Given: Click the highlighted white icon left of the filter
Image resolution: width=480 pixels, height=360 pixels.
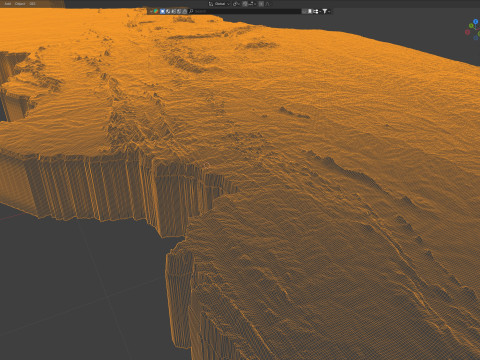Looking at the screenshot, I should coord(310,11).
